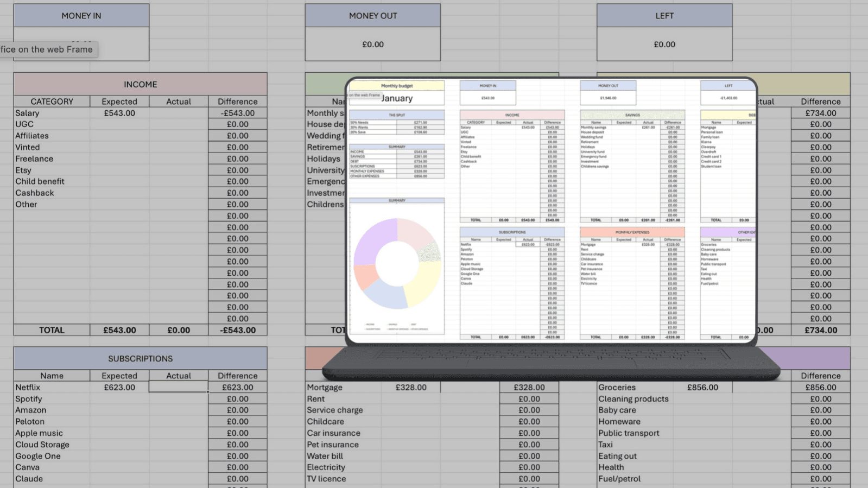This screenshot has width=868, height=488.
Task: Click the LEFT header cell
Action: [664, 16]
